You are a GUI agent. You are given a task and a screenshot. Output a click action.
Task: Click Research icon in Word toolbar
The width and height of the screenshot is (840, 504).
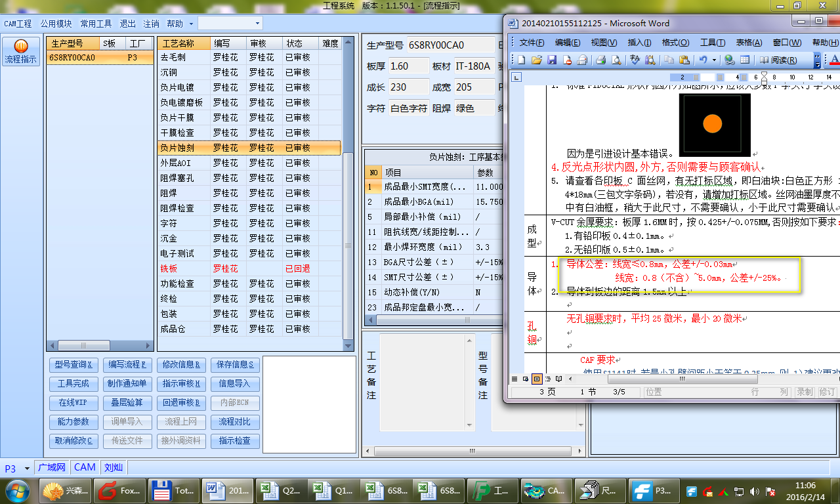pos(650,60)
